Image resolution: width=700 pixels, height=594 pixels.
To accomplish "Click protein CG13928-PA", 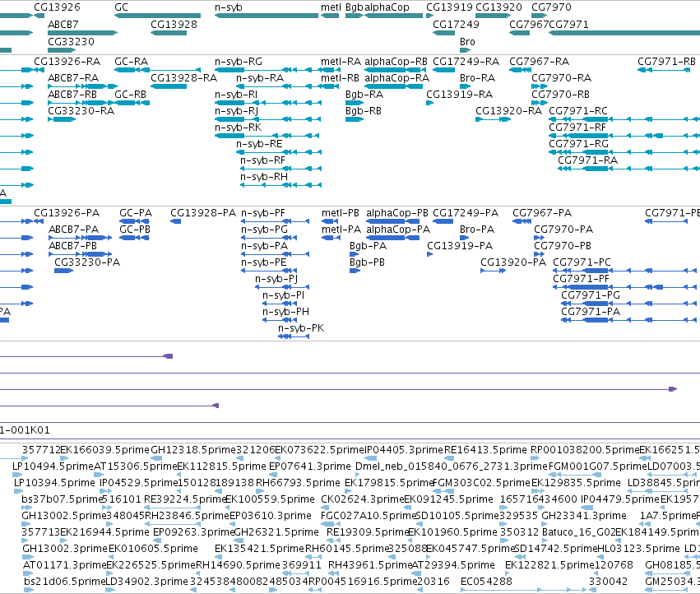I will pyautogui.click(x=175, y=221).
